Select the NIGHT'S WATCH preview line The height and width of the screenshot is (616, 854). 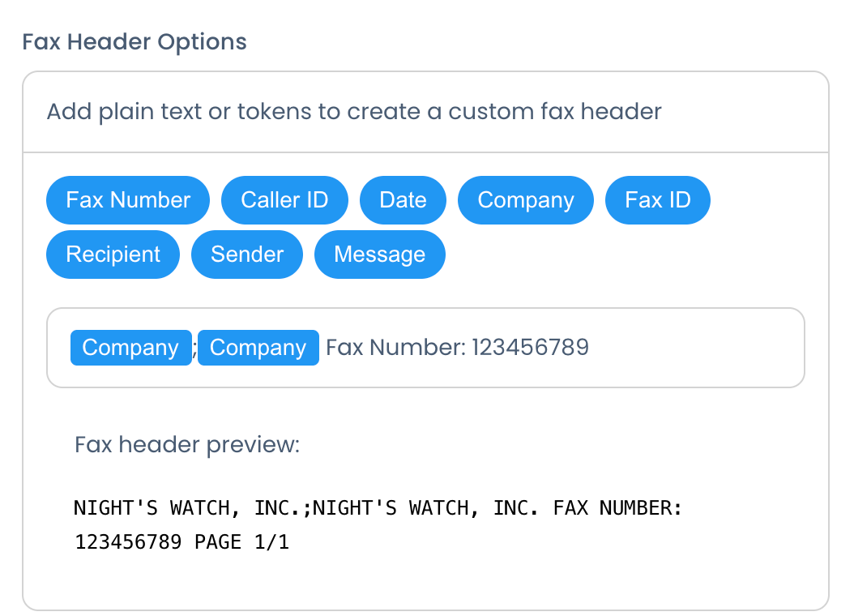377,507
